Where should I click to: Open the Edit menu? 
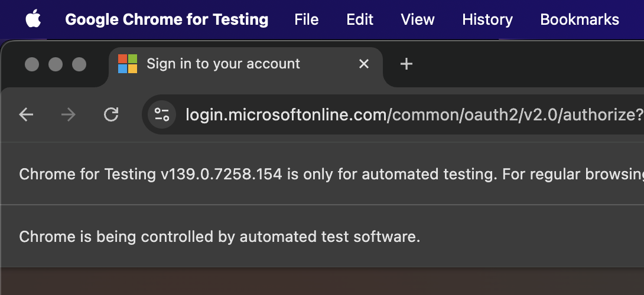(360, 19)
